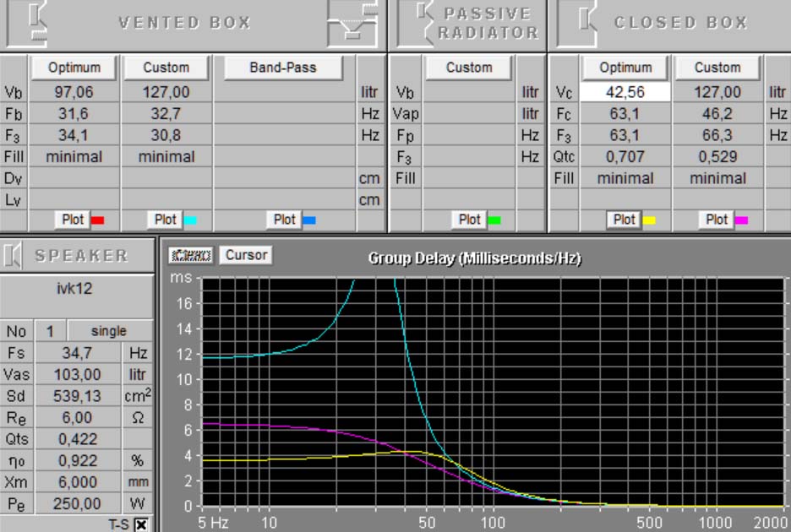This screenshot has width=791, height=532.
Task: Click the Closed Custom Fc value 46,2
Action: click(x=717, y=114)
